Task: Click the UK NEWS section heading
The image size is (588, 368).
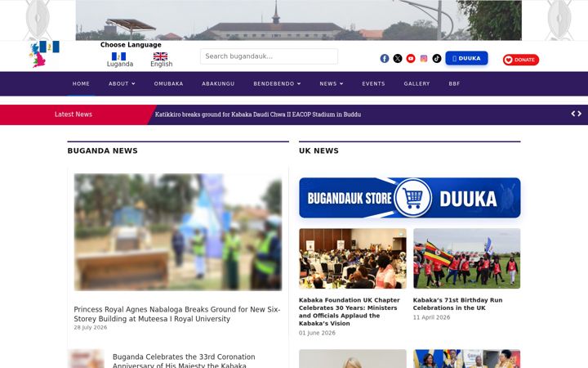Action: click(318, 150)
